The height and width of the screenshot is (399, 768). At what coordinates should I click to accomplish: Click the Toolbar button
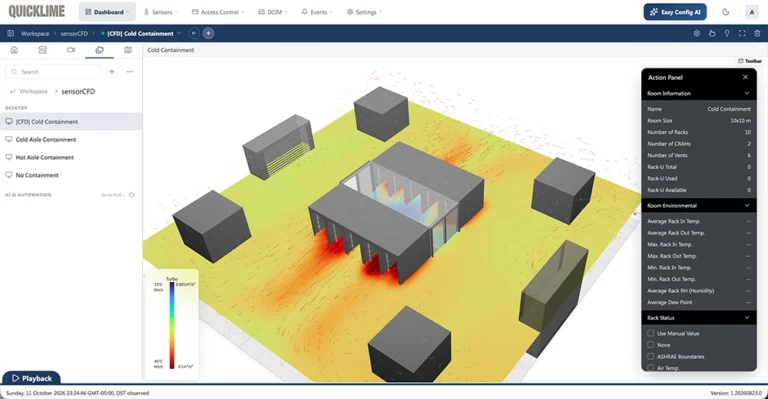(x=749, y=61)
